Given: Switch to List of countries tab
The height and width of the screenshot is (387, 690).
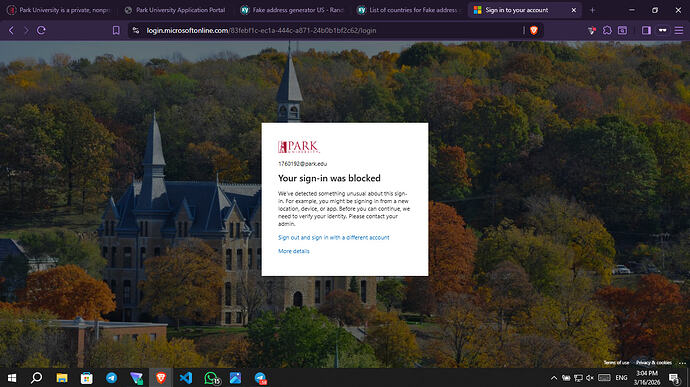Looking at the screenshot, I should point(409,10).
